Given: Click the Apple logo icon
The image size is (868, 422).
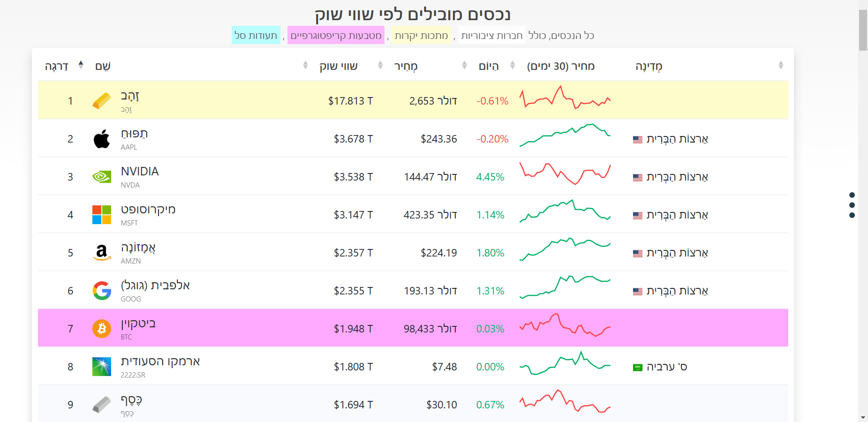Looking at the screenshot, I should [x=102, y=139].
